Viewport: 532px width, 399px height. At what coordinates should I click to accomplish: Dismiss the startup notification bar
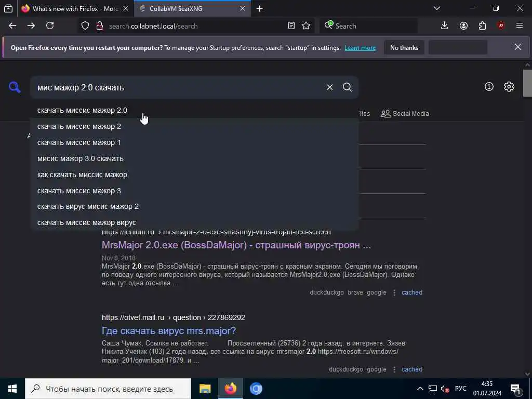point(518,47)
